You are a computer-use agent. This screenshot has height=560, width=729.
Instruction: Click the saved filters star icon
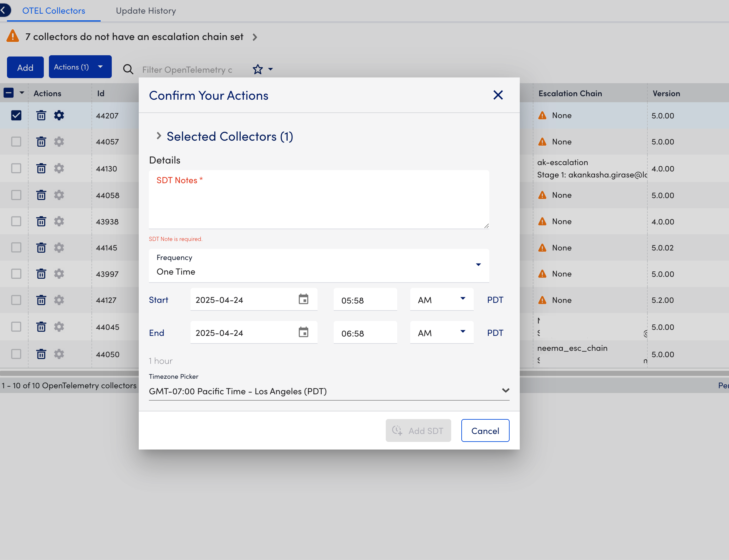coord(258,69)
